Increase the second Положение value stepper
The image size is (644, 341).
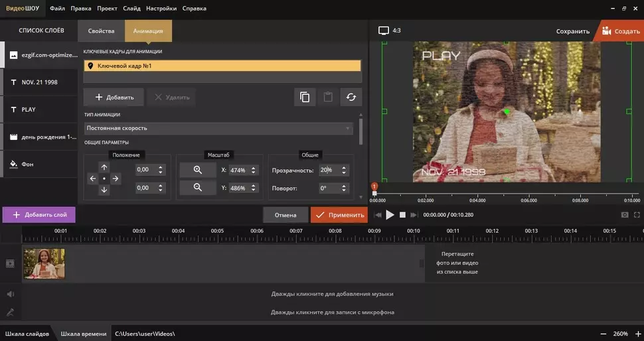pyautogui.click(x=161, y=186)
